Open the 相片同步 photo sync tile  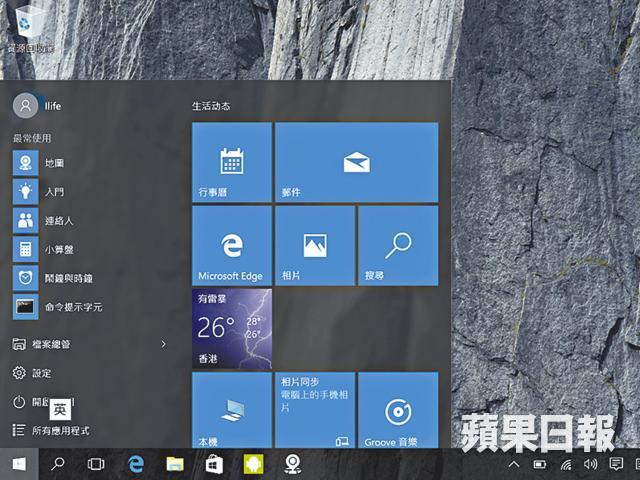(315, 410)
